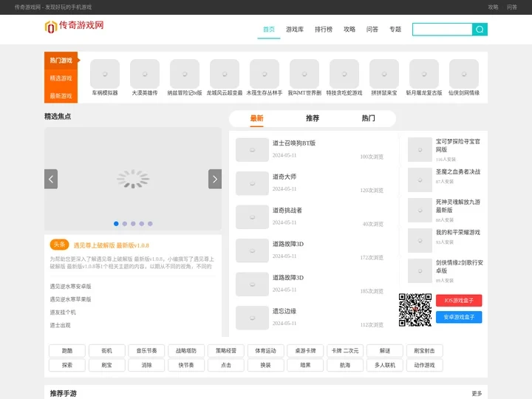This screenshot has width=532, height=399.
Task: Open the 我叫MT世界删 game icon
Action: pyautogui.click(x=304, y=74)
